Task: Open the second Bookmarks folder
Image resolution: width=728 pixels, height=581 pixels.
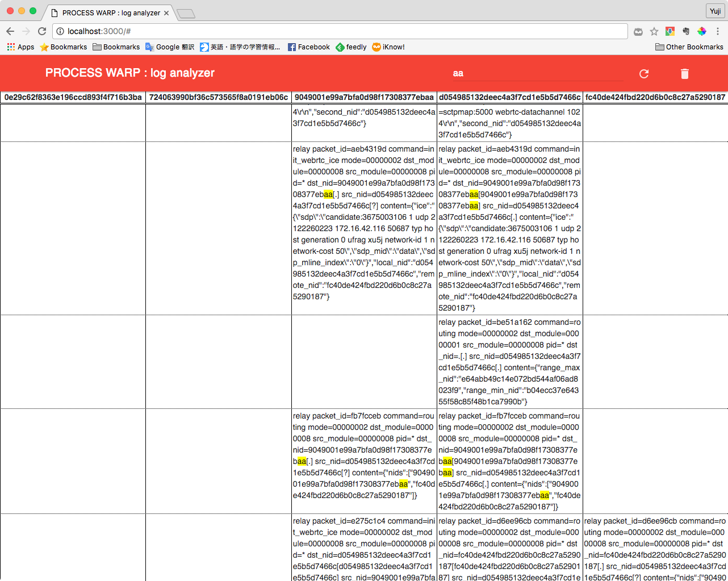Action: pyautogui.click(x=116, y=47)
